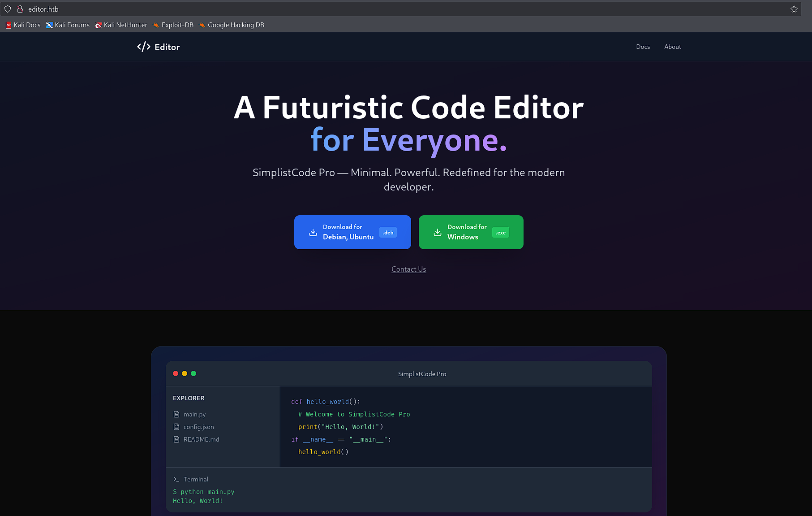The image size is (812, 516).
Task: Open config.json from the Explorer panel
Action: (198, 427)
